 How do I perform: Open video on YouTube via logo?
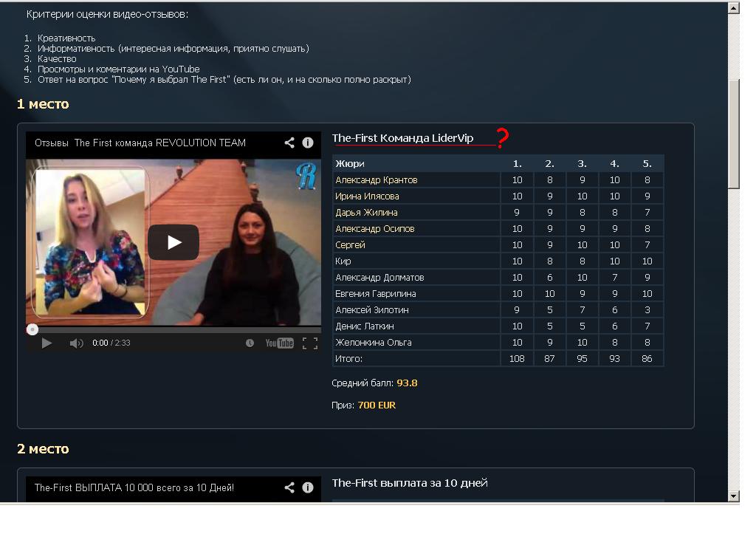click(x=279, y=343)
